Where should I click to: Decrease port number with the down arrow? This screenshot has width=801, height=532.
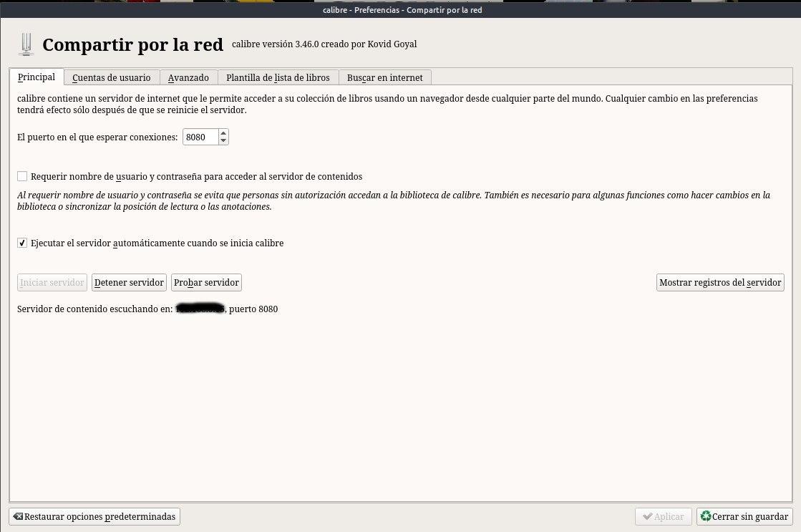click(223, 140)
